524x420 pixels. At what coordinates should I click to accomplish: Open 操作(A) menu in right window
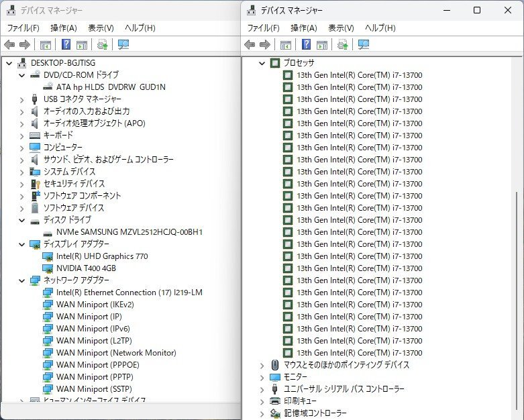click(x=304, y=28)
